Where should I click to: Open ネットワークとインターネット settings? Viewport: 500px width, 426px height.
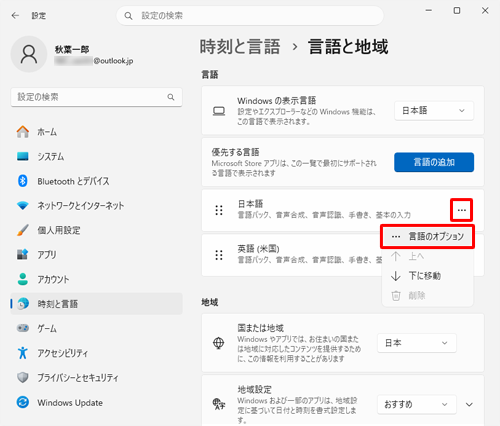pos(96,206)
